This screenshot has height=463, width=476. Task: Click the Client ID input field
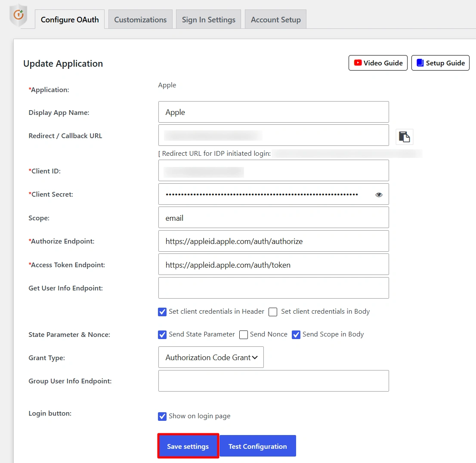274,171
